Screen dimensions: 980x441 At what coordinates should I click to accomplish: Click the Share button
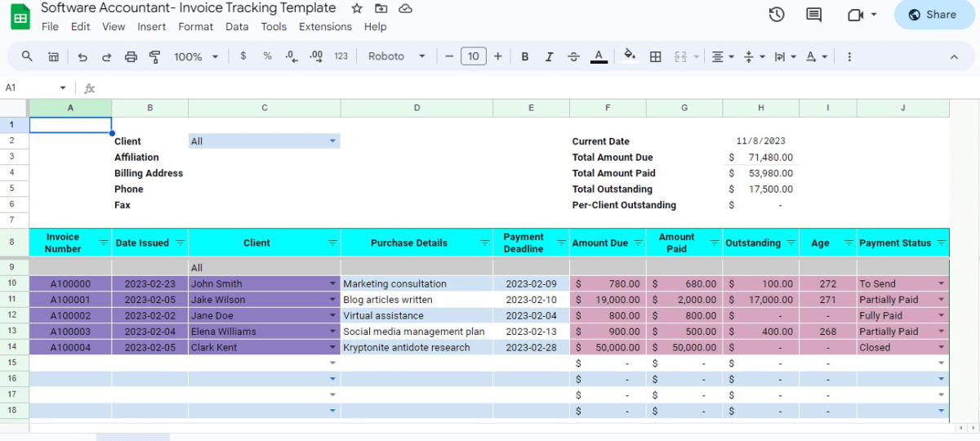coord(933,15)
